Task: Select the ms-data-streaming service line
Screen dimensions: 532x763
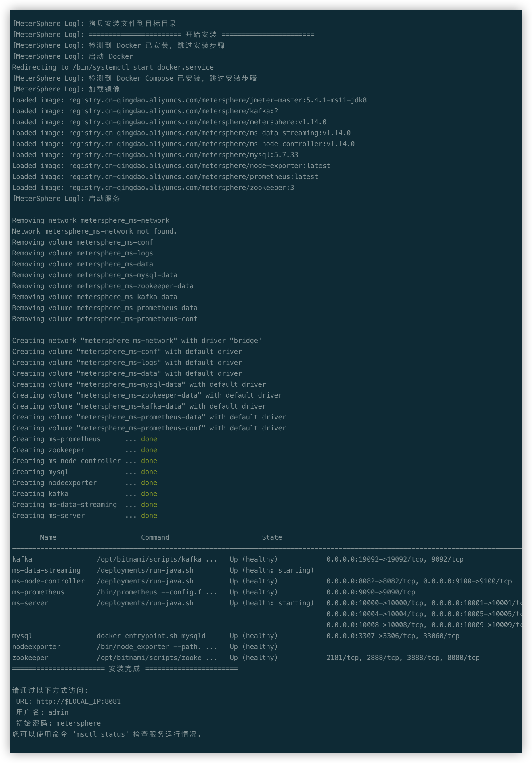Action: coord(46,570)
